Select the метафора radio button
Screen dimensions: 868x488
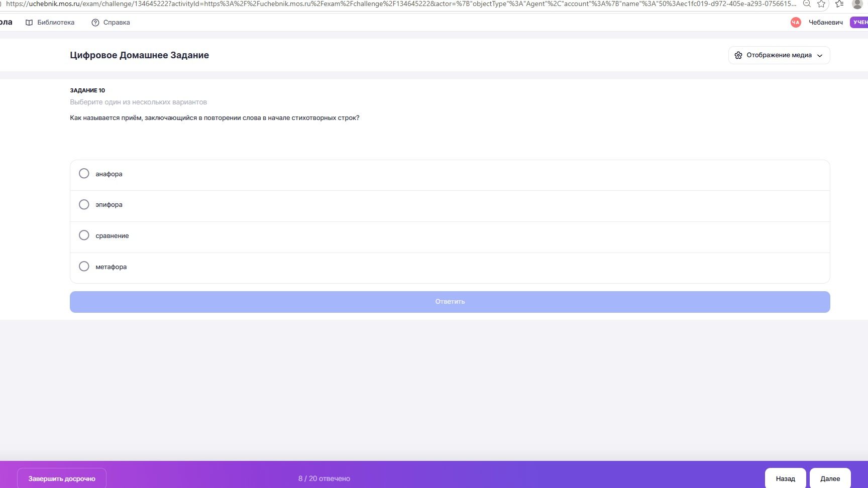[x=84, y=267]
